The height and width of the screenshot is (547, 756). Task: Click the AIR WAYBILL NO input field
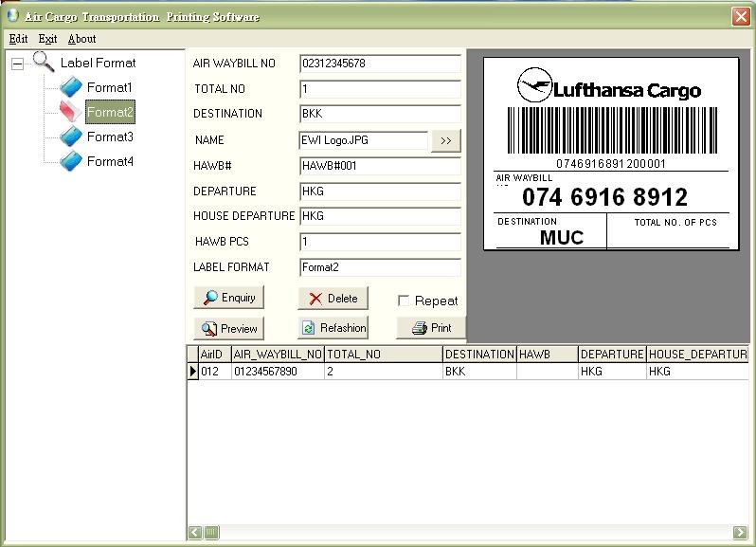tap(380, 64)
